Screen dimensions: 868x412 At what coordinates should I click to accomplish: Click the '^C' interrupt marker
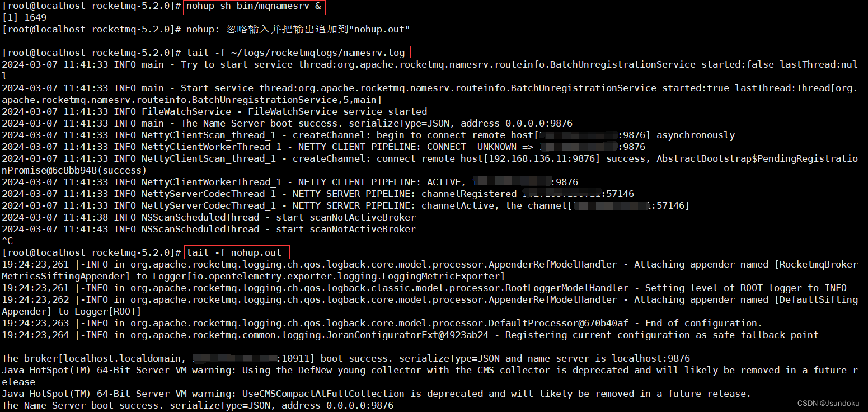click(x=7, y=241)
